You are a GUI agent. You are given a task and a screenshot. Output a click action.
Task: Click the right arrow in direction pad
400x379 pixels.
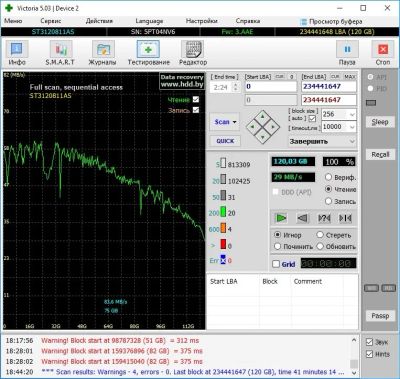(273, 127)
